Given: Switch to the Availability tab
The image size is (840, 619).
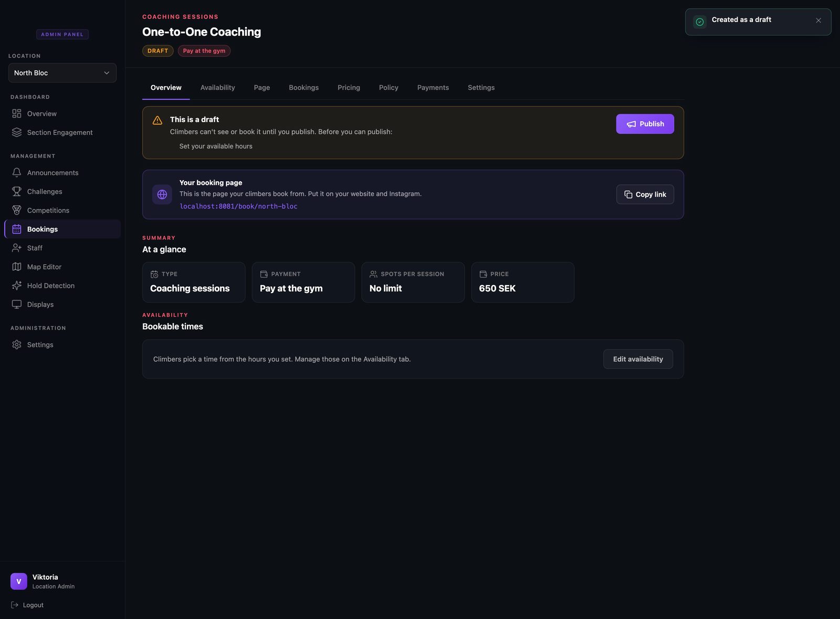Looking at the screenshot, I should [x=217, y=88].
